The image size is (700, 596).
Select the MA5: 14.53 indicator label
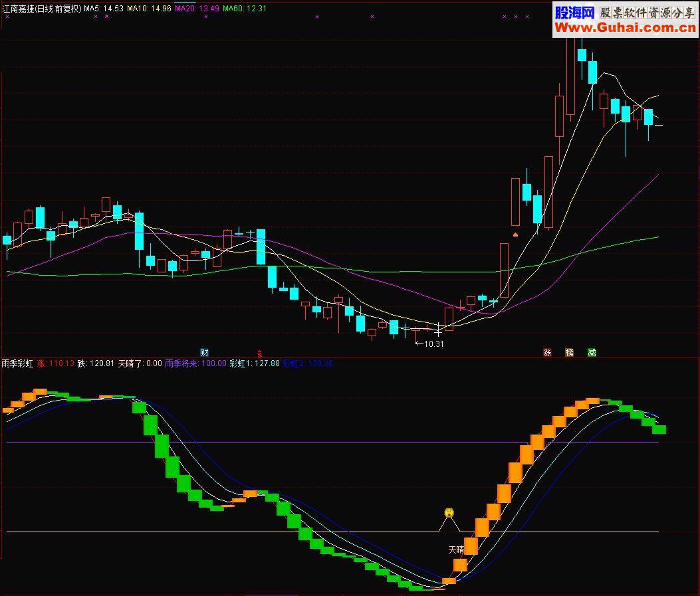tap(104, 9)
